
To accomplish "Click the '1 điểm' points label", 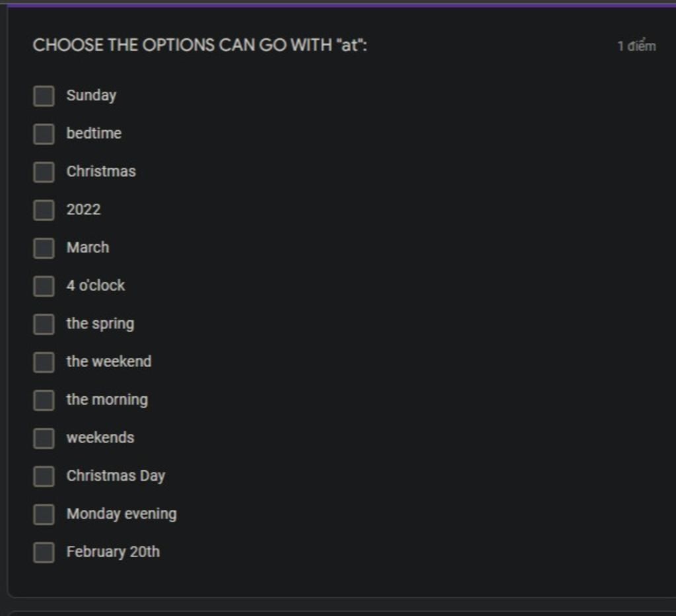I will pyautogui.click(x=637, y=46).
